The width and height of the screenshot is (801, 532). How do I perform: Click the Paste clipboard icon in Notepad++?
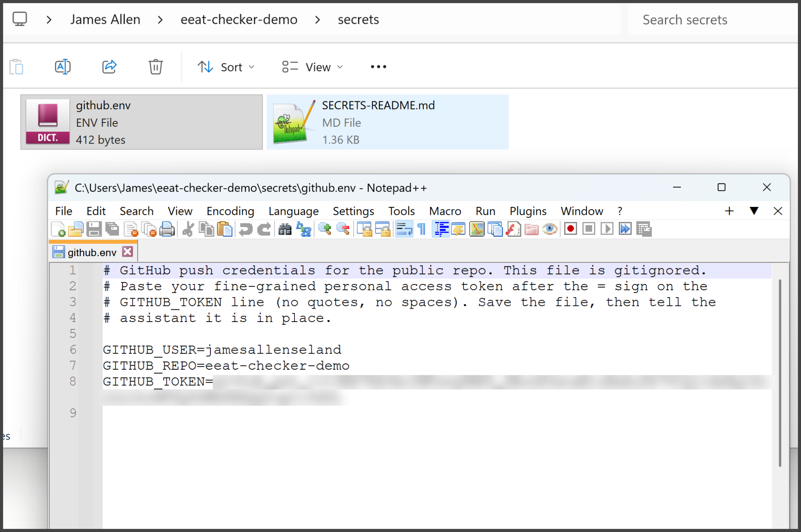[224, 229]
